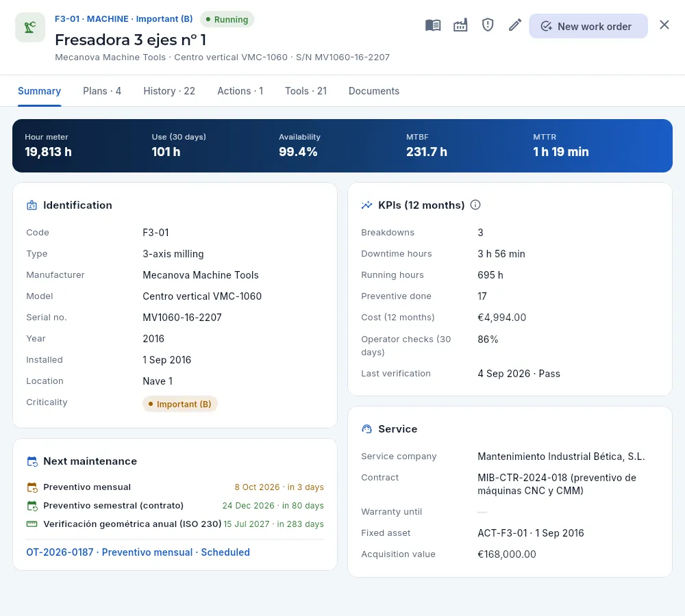The image size is (685, 616).
Task: Click the Service headset icon
Action: coord(366,428)
